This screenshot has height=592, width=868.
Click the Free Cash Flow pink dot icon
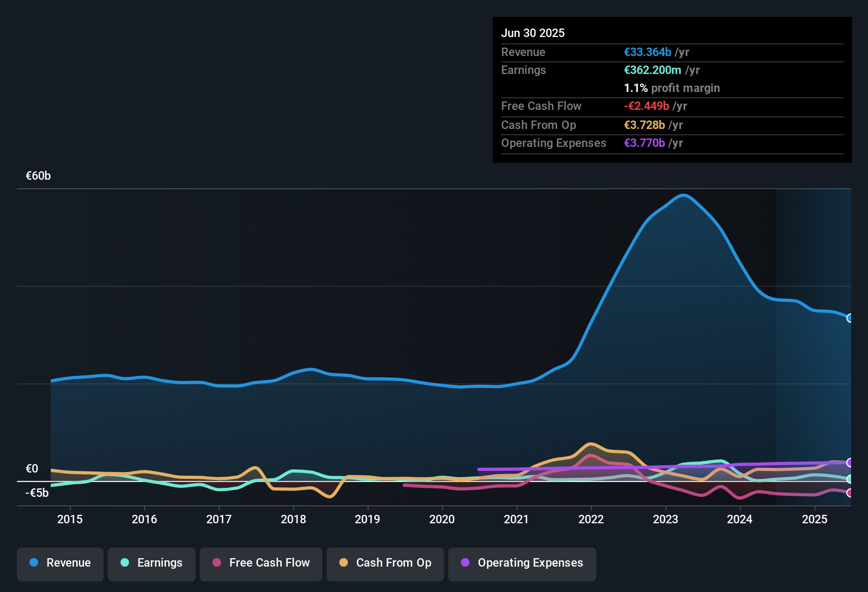pyautogui.click(x=216, y=563)
